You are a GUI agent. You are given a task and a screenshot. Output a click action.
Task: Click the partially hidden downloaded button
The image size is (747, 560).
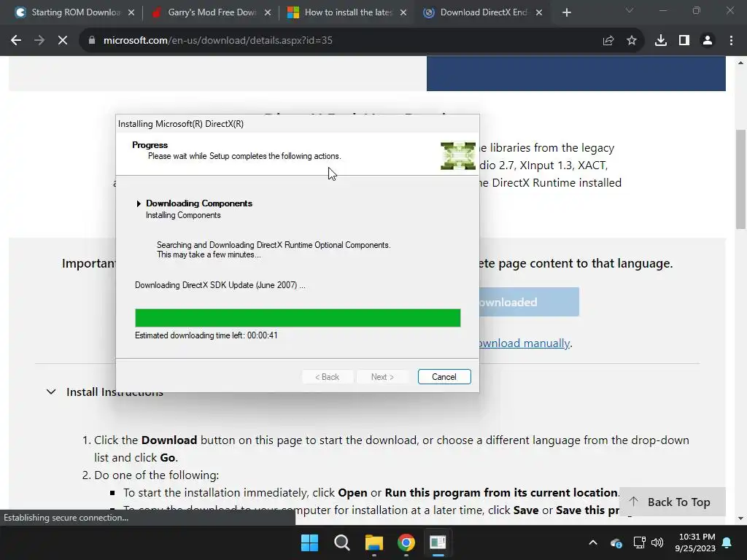pos(529,302)
